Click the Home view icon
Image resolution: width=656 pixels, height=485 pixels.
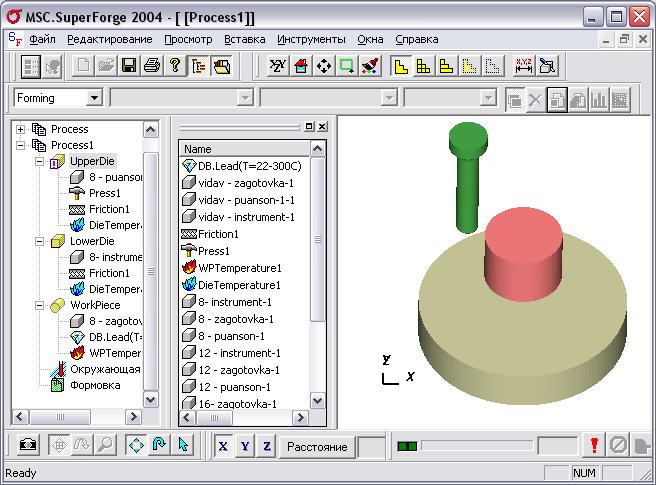coord(300,66)
